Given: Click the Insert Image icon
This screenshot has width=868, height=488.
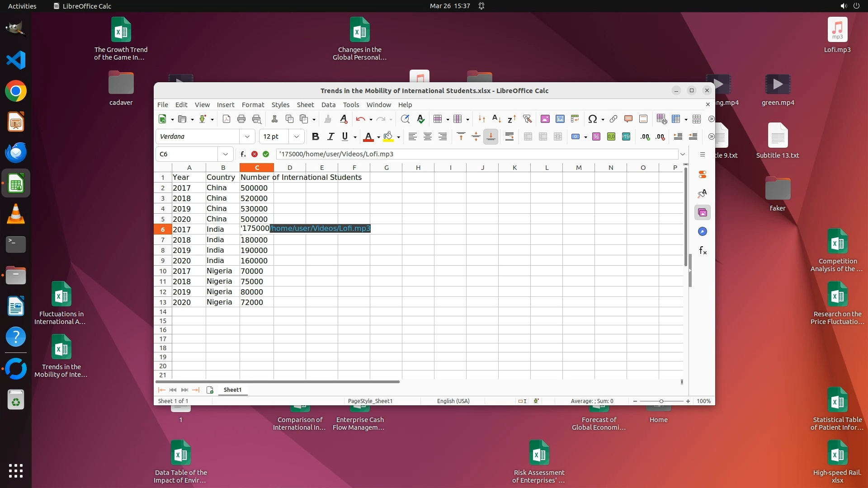Looking at the screenshot, I should tap(545, 119).
